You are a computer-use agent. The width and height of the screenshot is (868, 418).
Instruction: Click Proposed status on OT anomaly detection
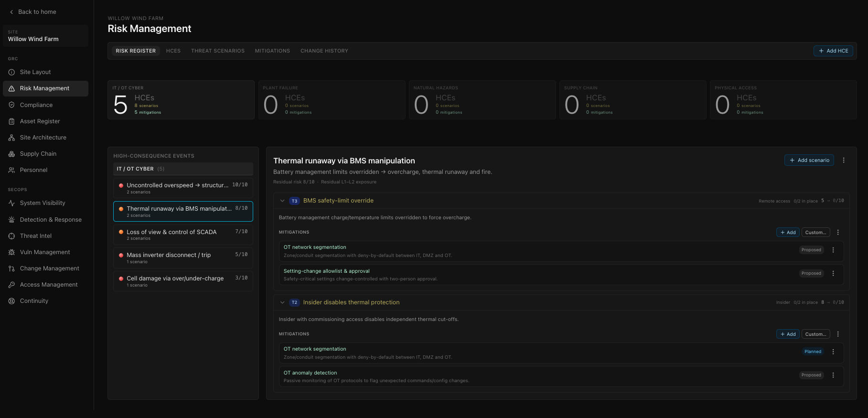(x=811, y=375)
